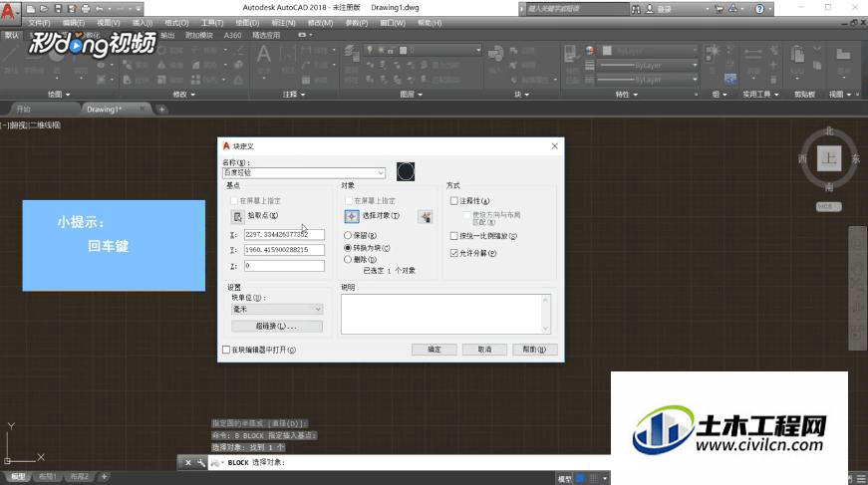This screenshot has width=868, height=485.
Task: Expand the 特性 (Properties) ribbon panel
Action: (x=626, y=95)
